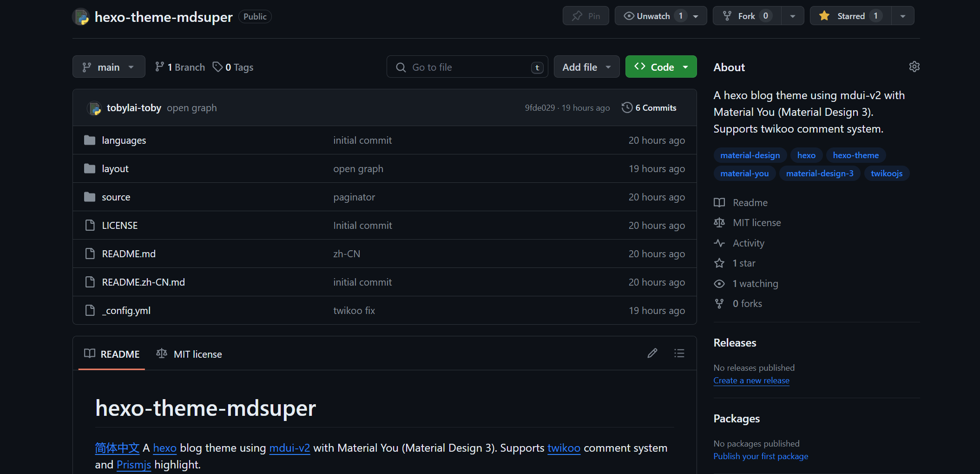Select the README tab
980x474 pixels.
(x=112, y=354)
